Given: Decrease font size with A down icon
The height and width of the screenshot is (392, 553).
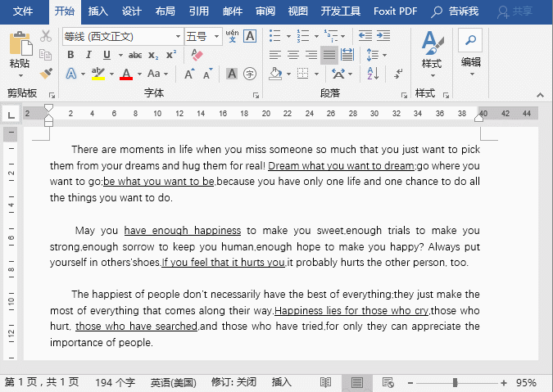Looking at the screenshot, I should point(208,74).
